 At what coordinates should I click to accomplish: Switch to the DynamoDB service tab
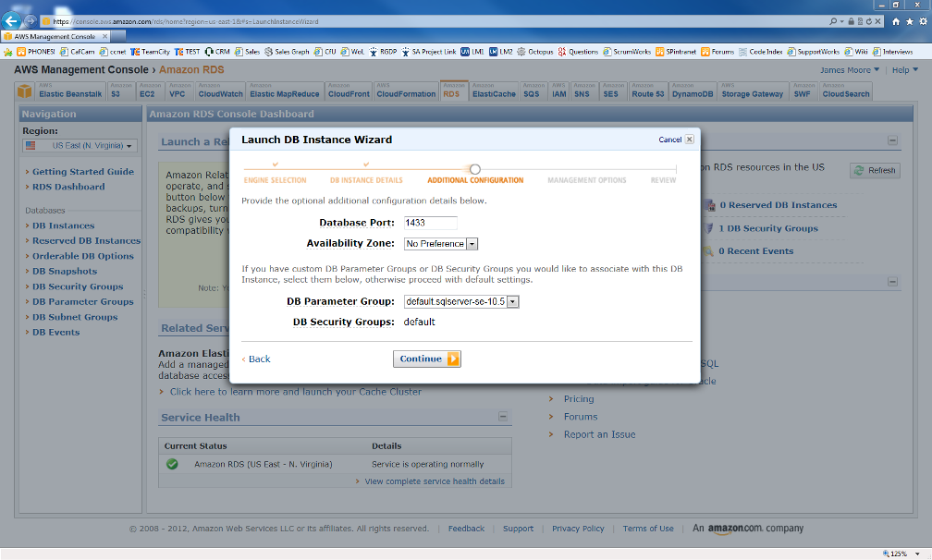coord(693,91)
